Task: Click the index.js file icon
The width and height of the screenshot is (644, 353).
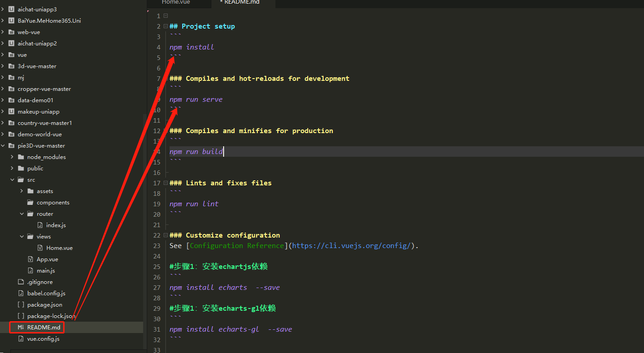Action: click(40, 225)
